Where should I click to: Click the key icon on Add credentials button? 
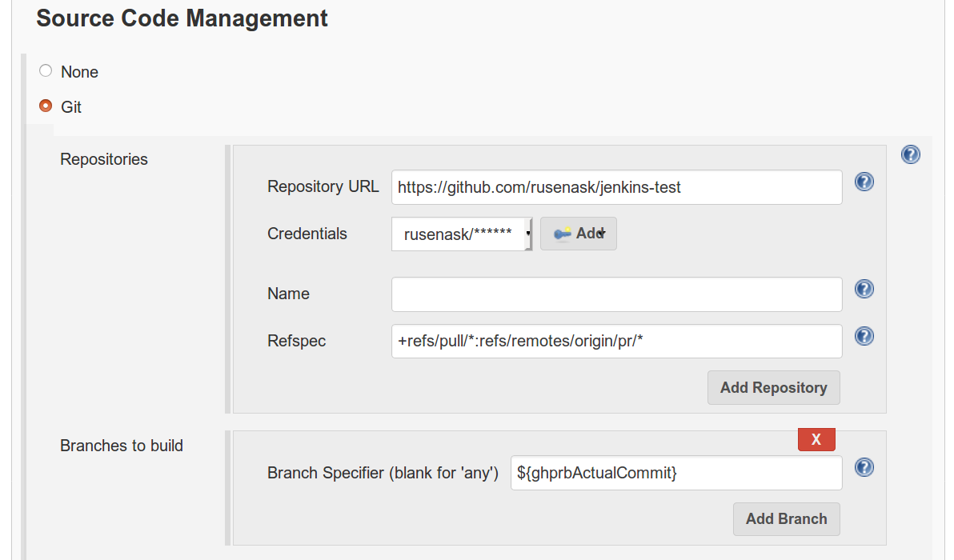(563, 233)
